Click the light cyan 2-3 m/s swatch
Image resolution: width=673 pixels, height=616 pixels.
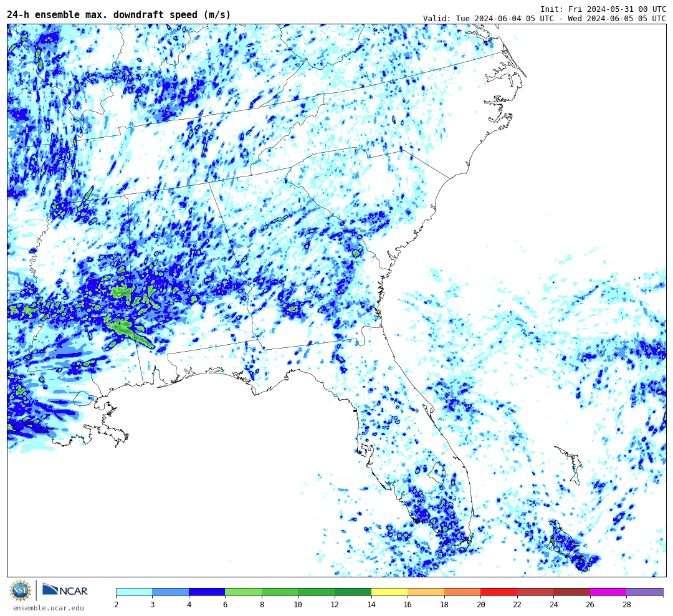[x=135, y=592]
